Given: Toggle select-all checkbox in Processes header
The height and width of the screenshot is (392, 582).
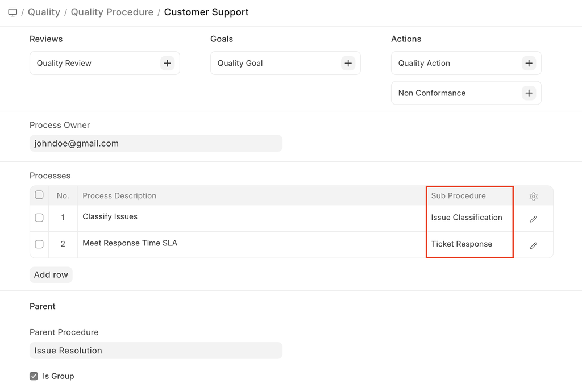Looking at the screenshot, I should (39, 195).
